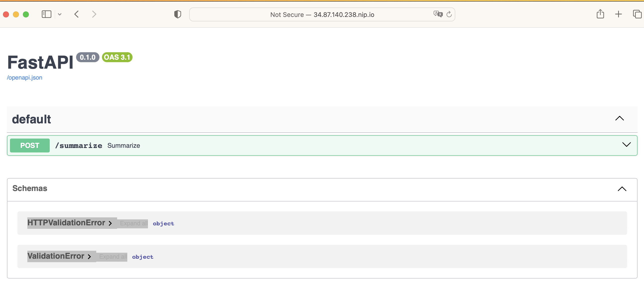The height and width of the screenshot is (293, 644).
Task: Click Expand all next to HTTPValidationError
Action: tap(134, 223)
